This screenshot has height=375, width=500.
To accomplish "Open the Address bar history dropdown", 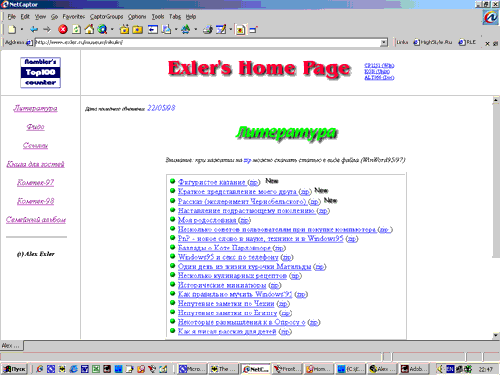I will tap(384, 42).
